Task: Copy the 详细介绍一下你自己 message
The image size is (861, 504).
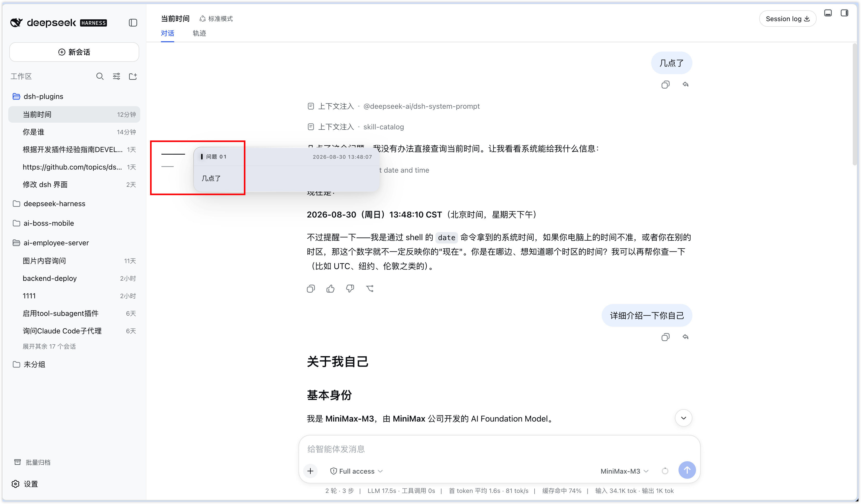Action: point(665,337)
